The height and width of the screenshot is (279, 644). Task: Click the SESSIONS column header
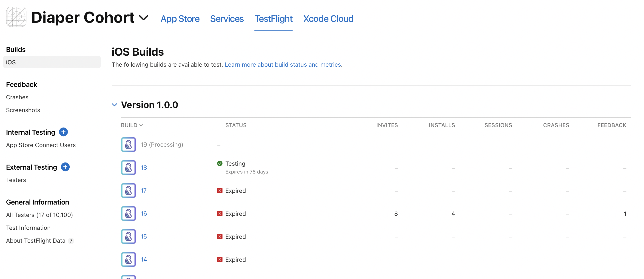click(x=498, y=125)
